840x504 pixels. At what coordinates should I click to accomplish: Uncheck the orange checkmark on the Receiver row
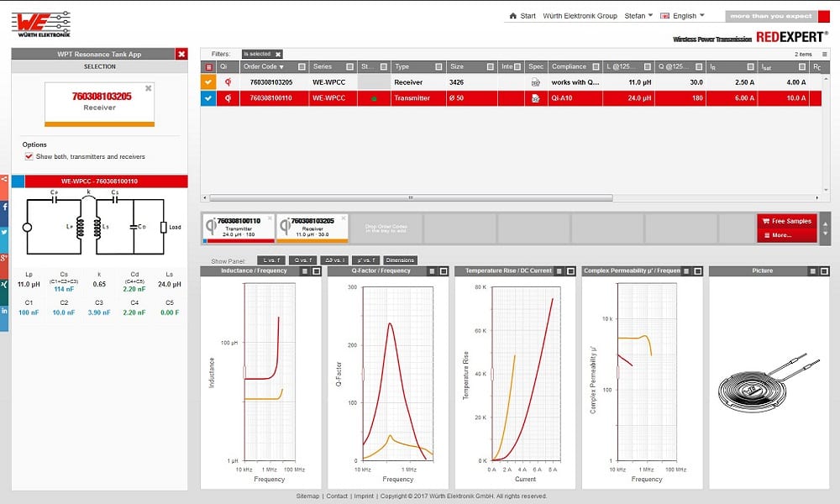coord(208,81)
